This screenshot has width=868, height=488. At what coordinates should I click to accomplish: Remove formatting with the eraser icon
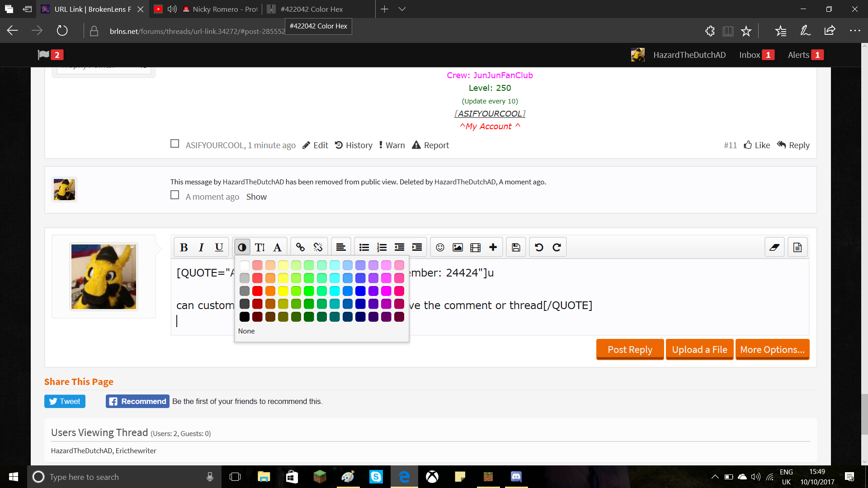(774, 247)
